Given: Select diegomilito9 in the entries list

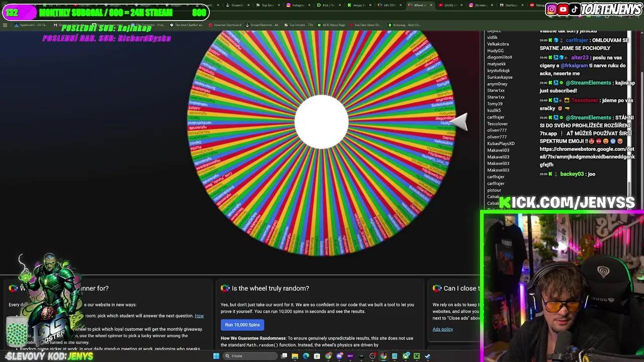Looking at the screenshot, I should (499, 57).
